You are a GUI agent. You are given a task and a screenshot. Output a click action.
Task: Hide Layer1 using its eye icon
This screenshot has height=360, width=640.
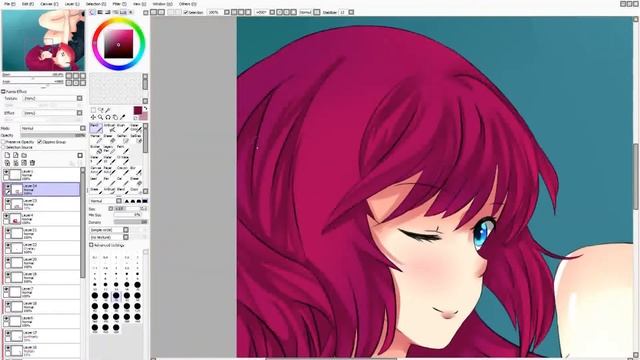click(x=6, y=173)
